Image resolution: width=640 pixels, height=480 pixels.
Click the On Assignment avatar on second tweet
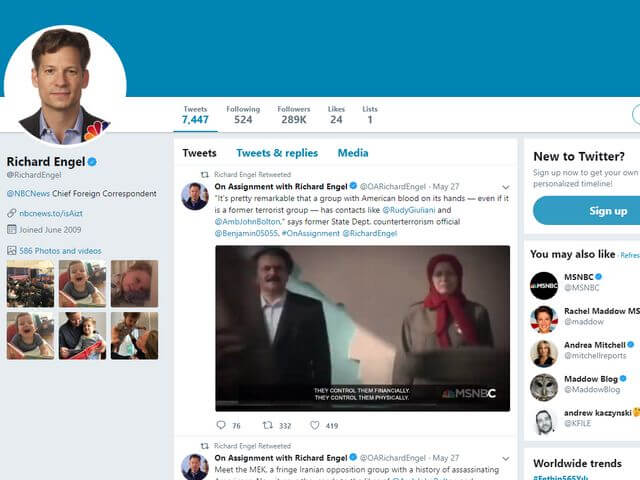coord(195,467)
